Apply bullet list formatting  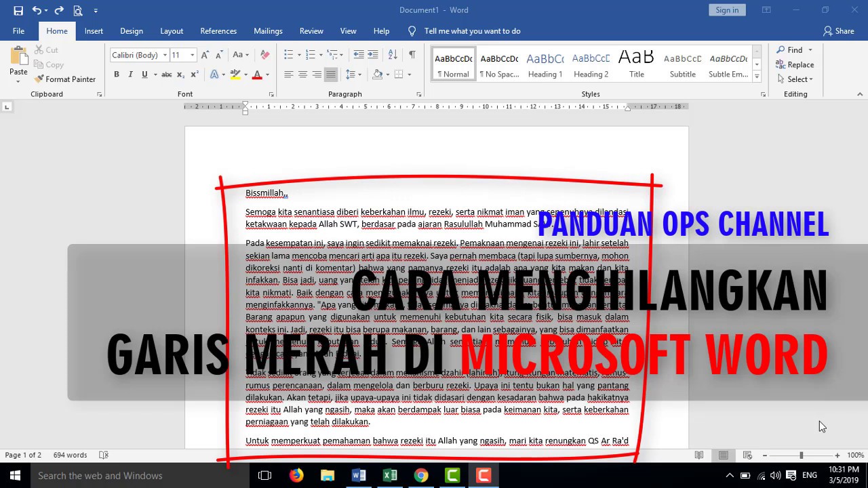coord(289,55)
